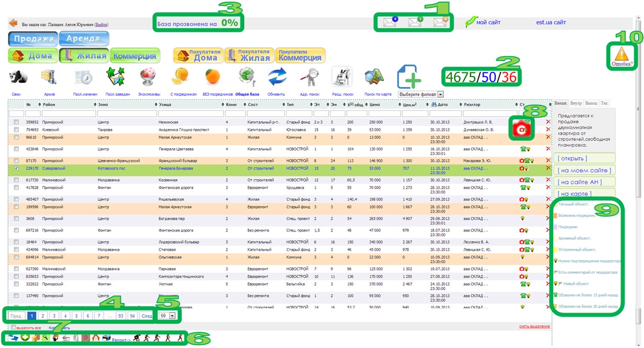This screenshot has height=348, width=644.
Task: Click the green plus icon in bottom toolbar
Action: pos(25,337)
